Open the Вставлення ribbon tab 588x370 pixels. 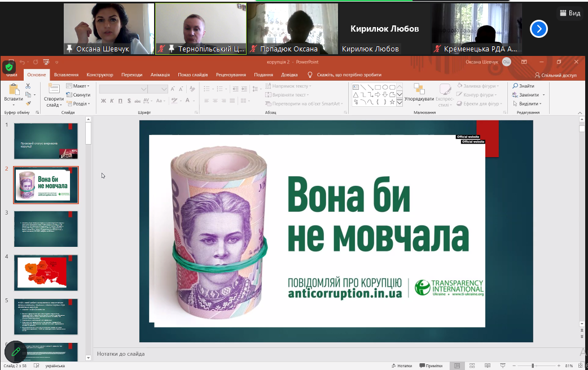click(x=66, y=75)
